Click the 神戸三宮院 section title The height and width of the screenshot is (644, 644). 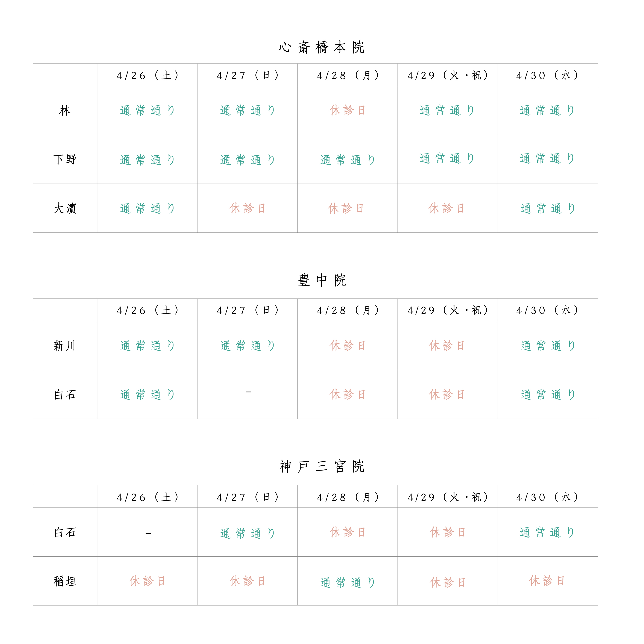click(x=322, y=466)
